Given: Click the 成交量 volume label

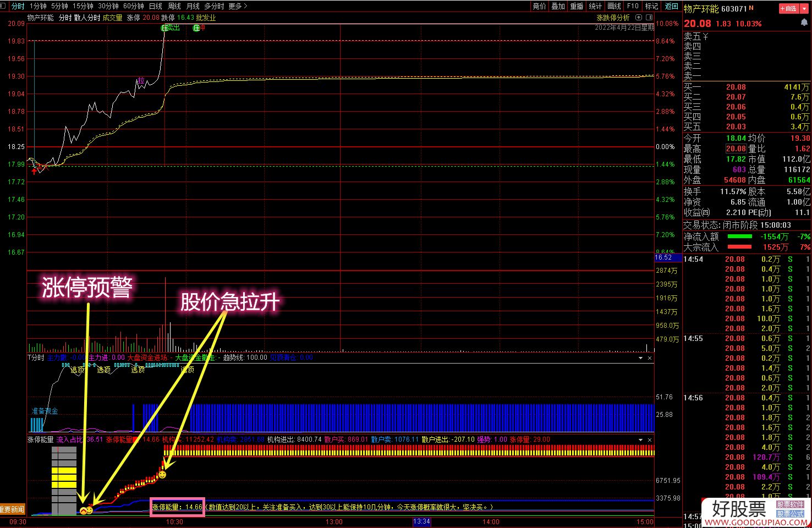Looking at the screenshot, I should click(x=112, y=18).
